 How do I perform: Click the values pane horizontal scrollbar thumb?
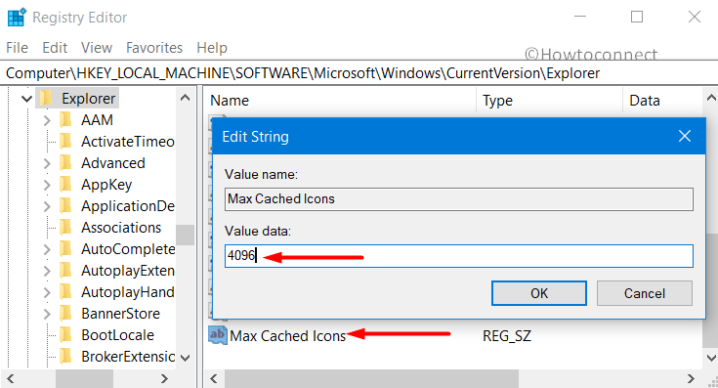(x=371, y=379)
